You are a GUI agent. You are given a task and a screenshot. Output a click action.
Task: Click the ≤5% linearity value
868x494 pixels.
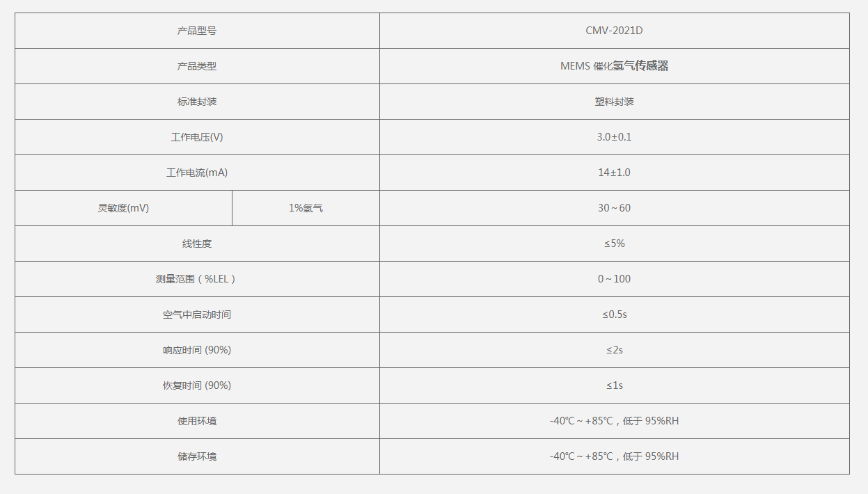(614, 244)
